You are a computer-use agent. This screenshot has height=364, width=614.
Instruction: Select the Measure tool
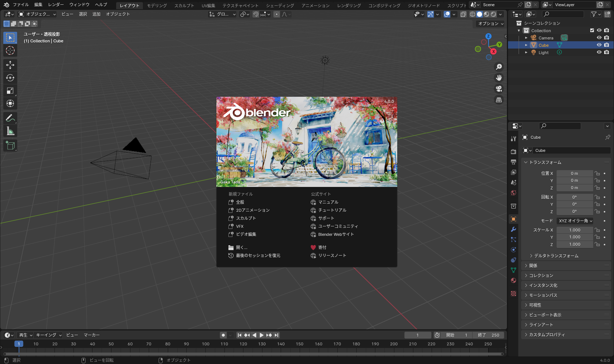click(10, 130)
